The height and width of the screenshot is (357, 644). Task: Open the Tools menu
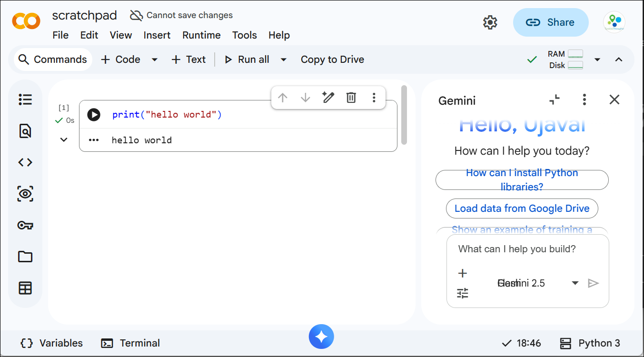coord(245,35)
